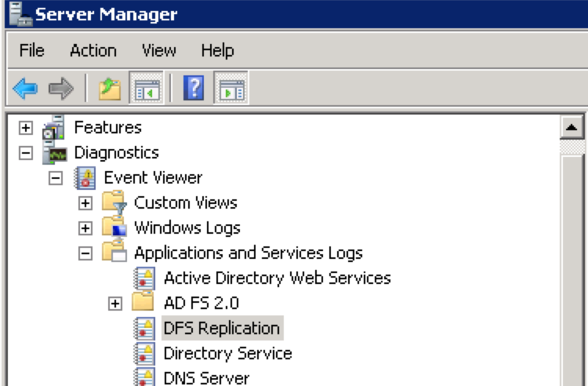Select Active Directory Web Services log
The width and height of the screenshot is (588, 386).
[x=277, y=279]
